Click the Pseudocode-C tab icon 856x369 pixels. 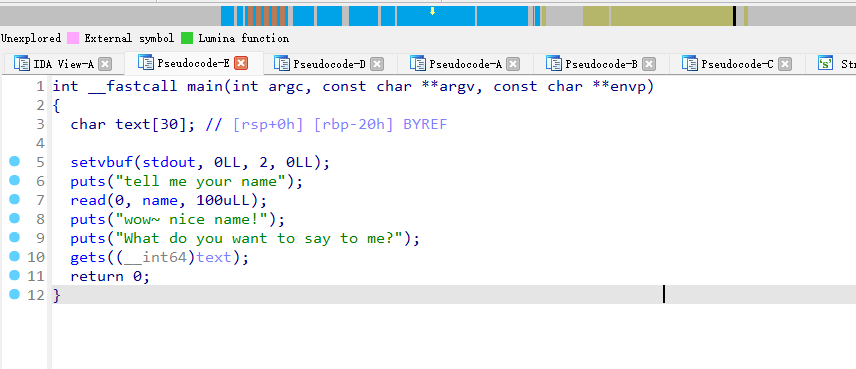(689, 64)
